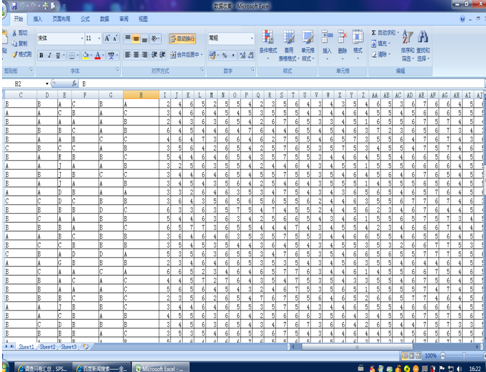
Task: Click the horizontal scrollbar thumb
Action: [357, 347]
